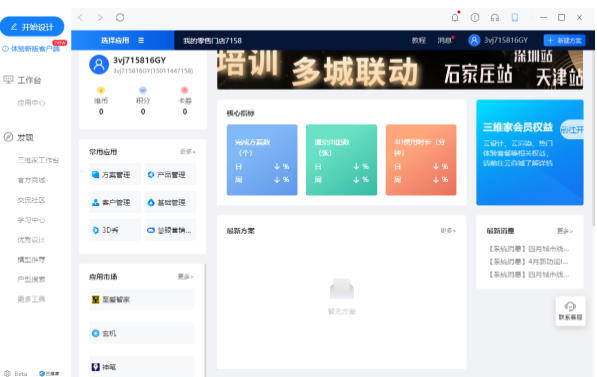The image size is (597, 377).
Task: Open the 消息 messages menu item
Action: (x=444, y=40)
